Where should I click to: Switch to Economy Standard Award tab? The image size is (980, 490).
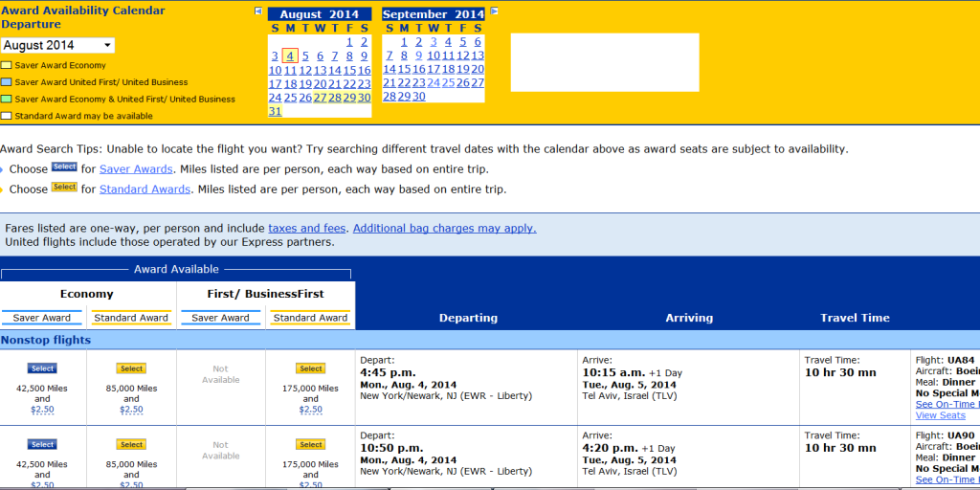click(131, 318)
